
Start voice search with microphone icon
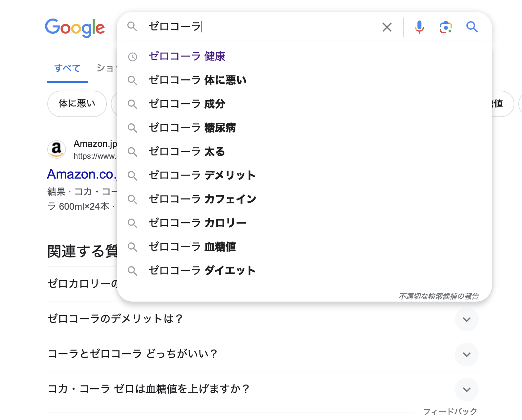pos(419,27)
